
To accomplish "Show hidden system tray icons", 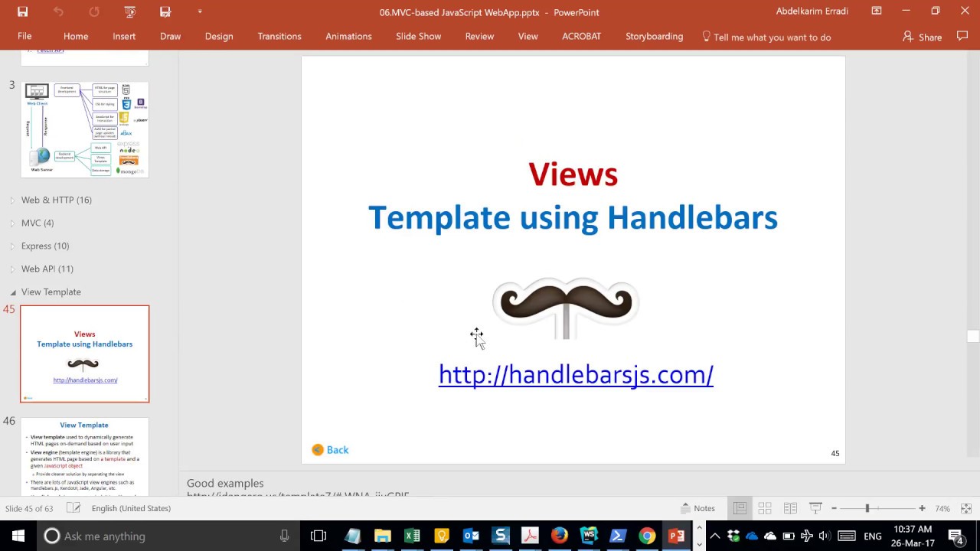I will tap(715, 536).
